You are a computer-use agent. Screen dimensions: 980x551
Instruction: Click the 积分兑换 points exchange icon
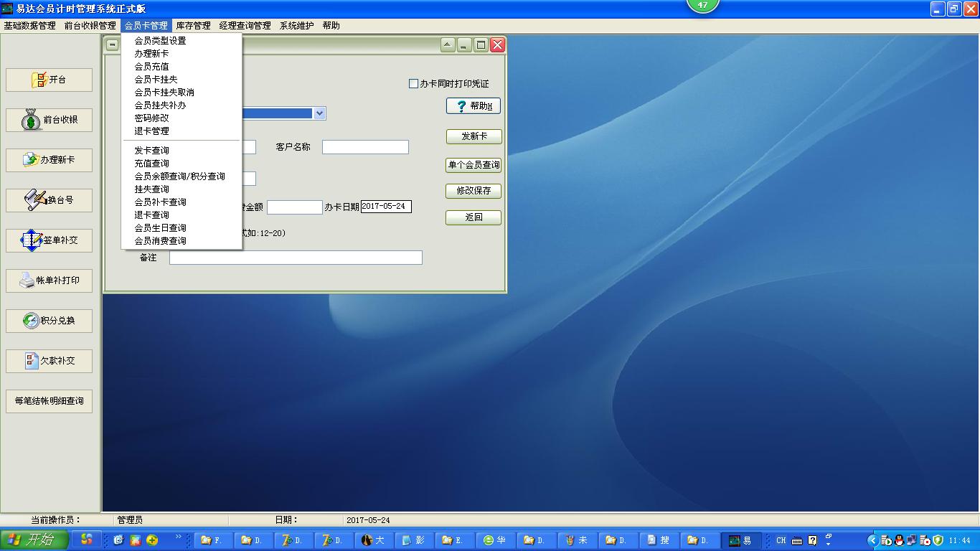coord(31,321)
